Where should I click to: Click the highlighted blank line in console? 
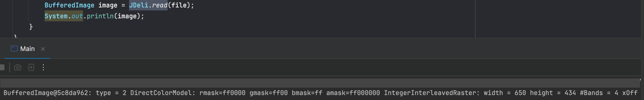click(x=320, y=83)
